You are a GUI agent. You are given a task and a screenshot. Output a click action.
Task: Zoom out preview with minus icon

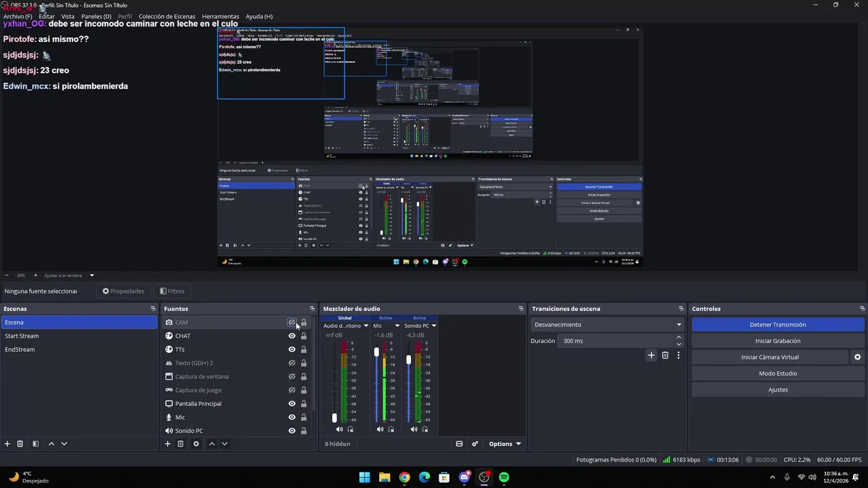click(7, 275)
